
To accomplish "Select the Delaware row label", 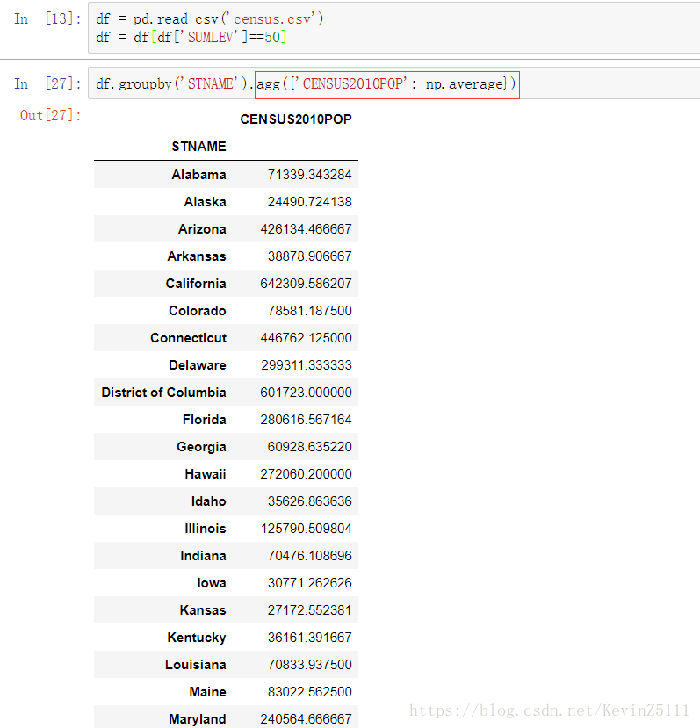I will click(198, 365).
